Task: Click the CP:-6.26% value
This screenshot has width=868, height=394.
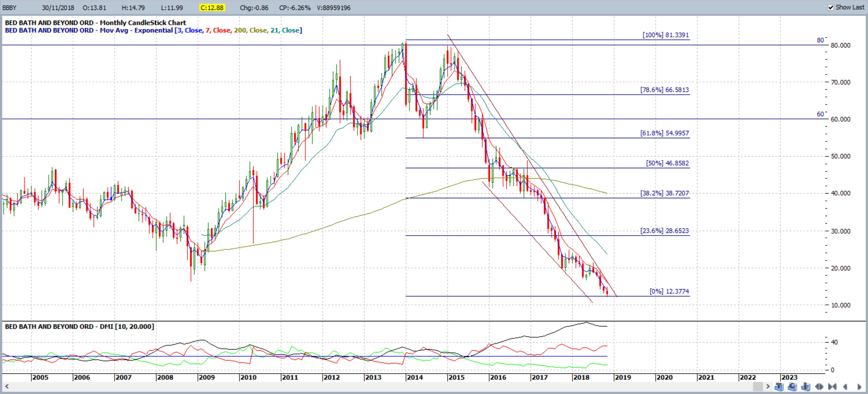Action: [295, 8]
